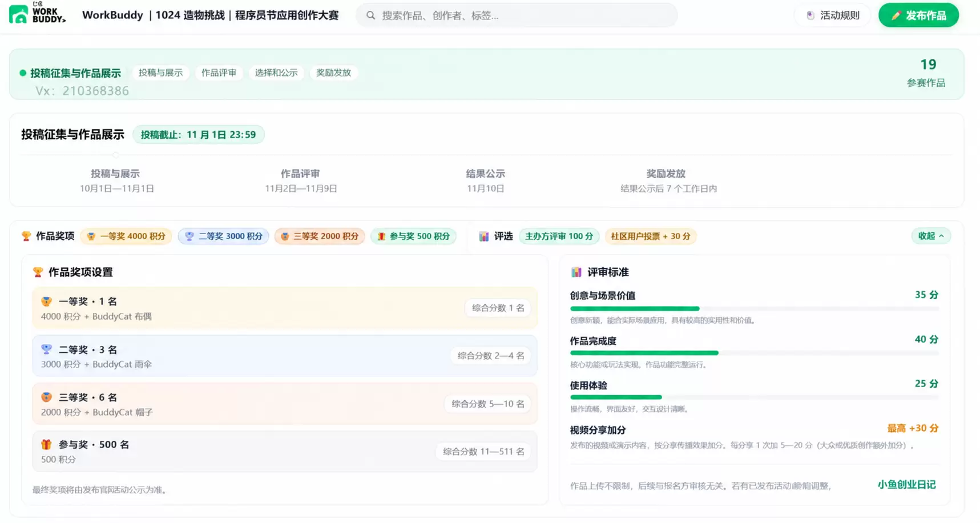Image resolution: width=980 pixels, height=523 pixels.
Task: Click the 使用体验 progress bar
Action: pyautogui.click(x=755, y=397)
